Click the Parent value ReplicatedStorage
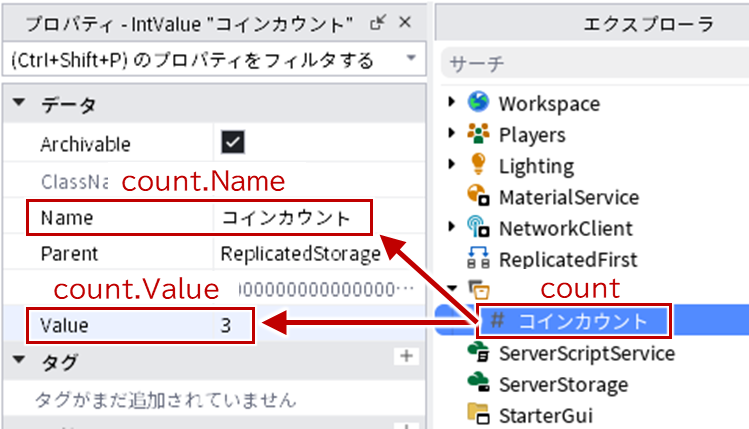Image resolution: width=749 pixels, height=429 pixels. click(300, 254)
